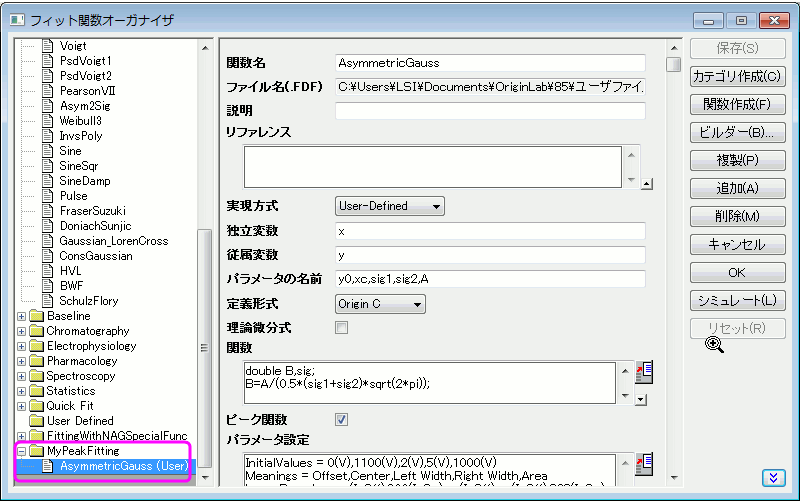Click the 関数名 field AsymmetricGauss
800x502 pixels.
[x=490, y=63]
